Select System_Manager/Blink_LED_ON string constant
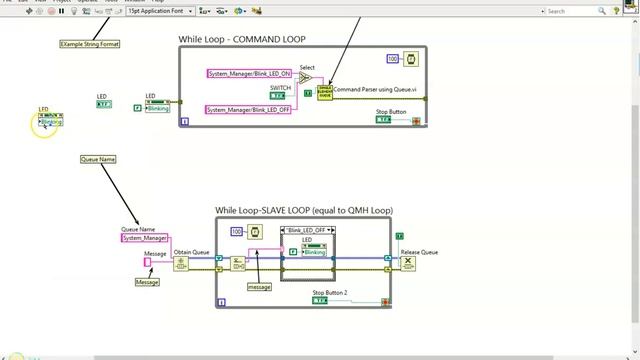The image size is (640, 360). (x=249, y=73)
